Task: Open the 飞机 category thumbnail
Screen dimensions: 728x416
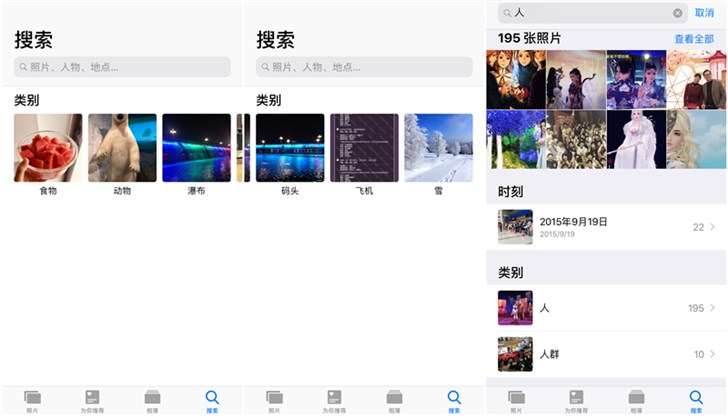Action: pos(364,148)
